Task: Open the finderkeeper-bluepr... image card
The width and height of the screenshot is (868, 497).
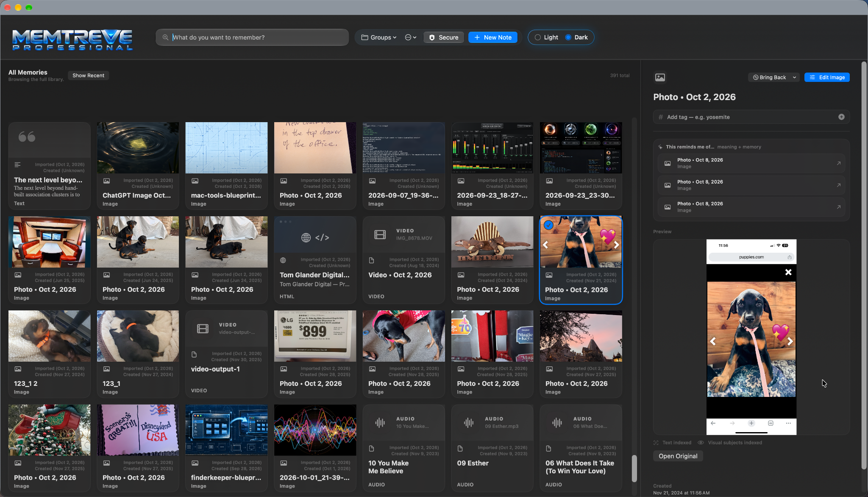Action: point(226,448)
